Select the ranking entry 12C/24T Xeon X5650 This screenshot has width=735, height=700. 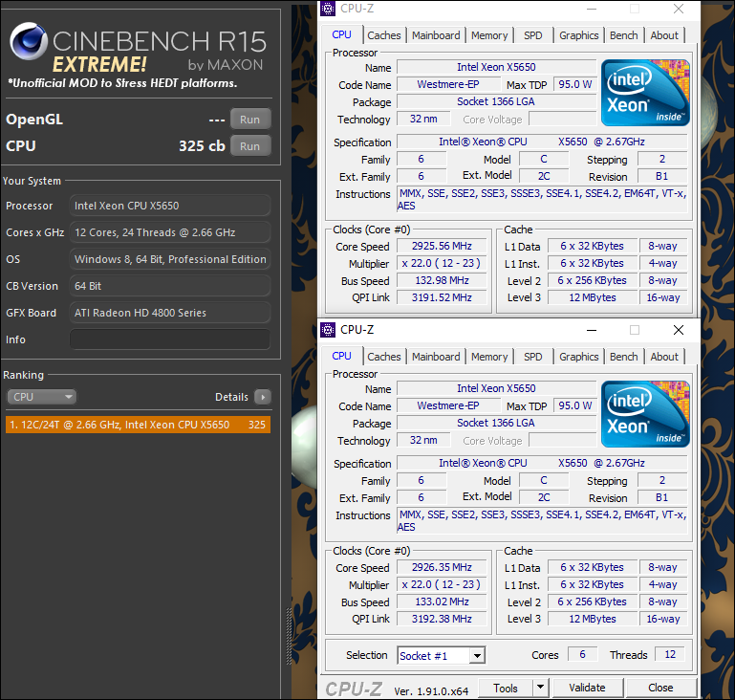click(x=138, y=425)
